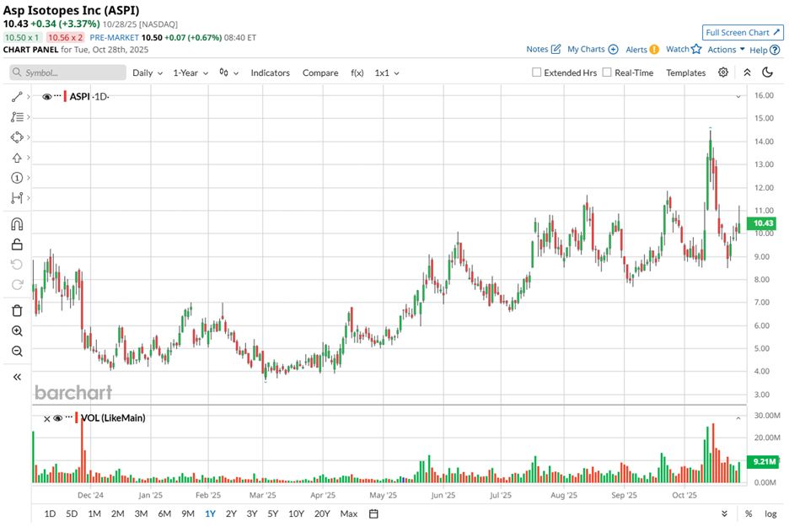Select the 3M time range
Screen dimensions: 789x532
(141, 514)
